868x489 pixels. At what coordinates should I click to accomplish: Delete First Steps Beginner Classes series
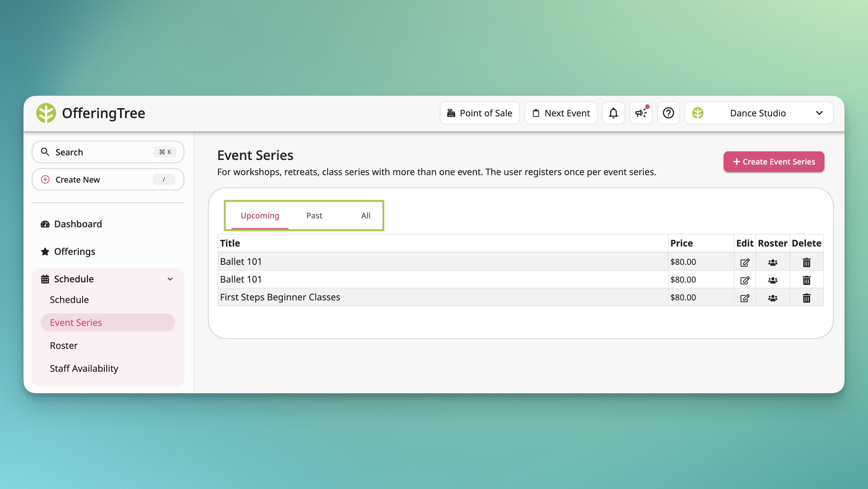tap(806, 298)
